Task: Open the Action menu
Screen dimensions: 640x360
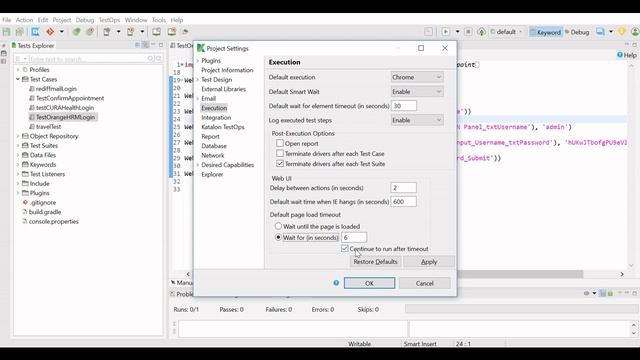Action: (x=24, y=20)
